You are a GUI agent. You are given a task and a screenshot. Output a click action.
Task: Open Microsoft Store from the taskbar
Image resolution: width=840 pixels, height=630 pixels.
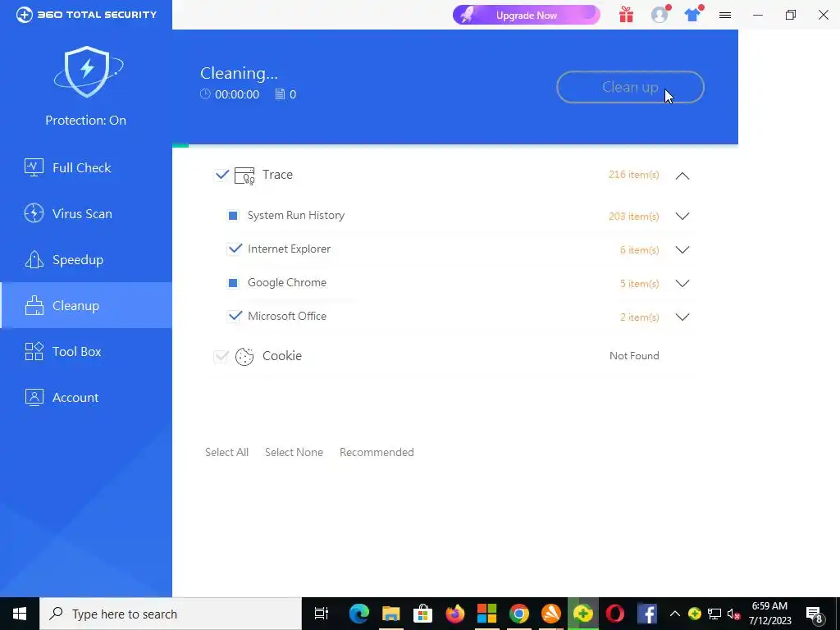pyautogui.click(x=422, y=614)
